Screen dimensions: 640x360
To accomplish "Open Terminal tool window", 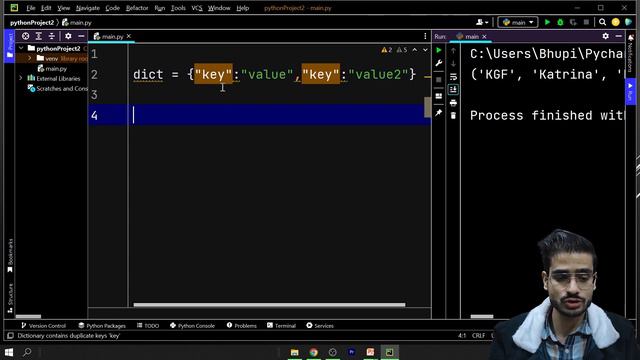I will coord(281,326).
